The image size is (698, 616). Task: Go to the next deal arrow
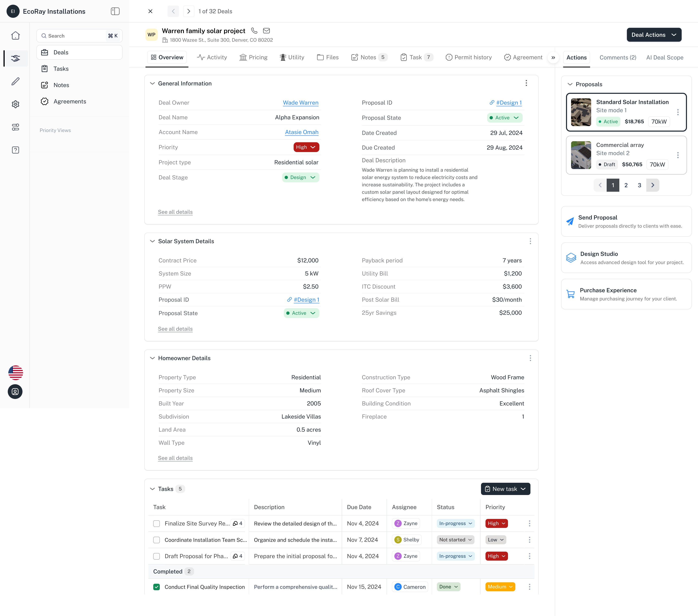point(189,11)
